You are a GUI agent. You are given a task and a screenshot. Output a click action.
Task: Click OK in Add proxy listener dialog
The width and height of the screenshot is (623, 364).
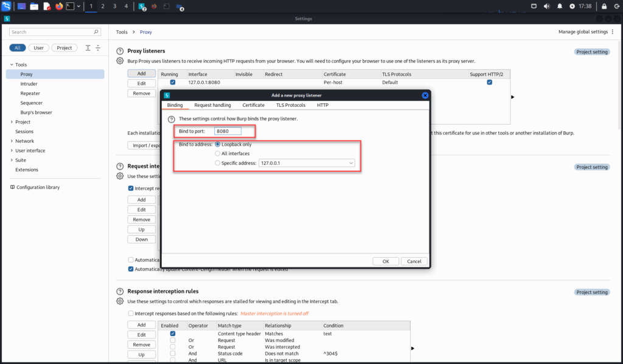click(x=385, y=261)
